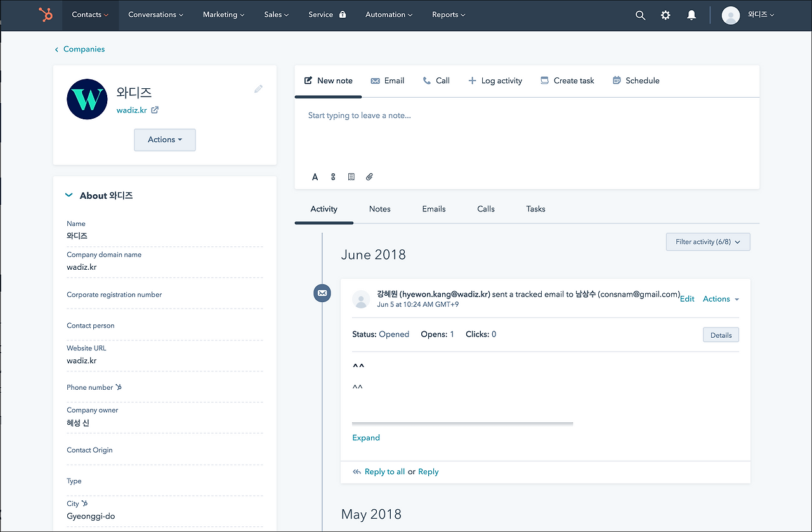Click Edit on the tracked email
812x532 pixels.
(687, 299)
